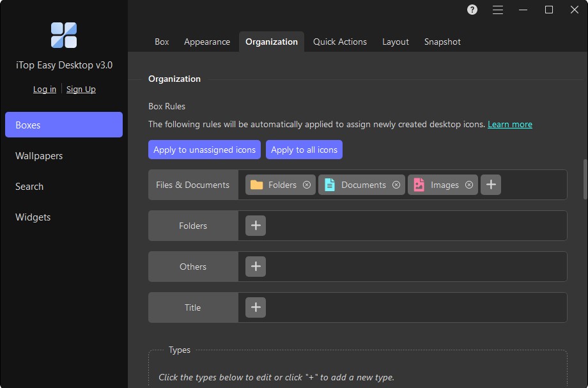This screenshot has width=588, height=388.
Task: Click plus icon in the Title row
Action: [256, 307]
